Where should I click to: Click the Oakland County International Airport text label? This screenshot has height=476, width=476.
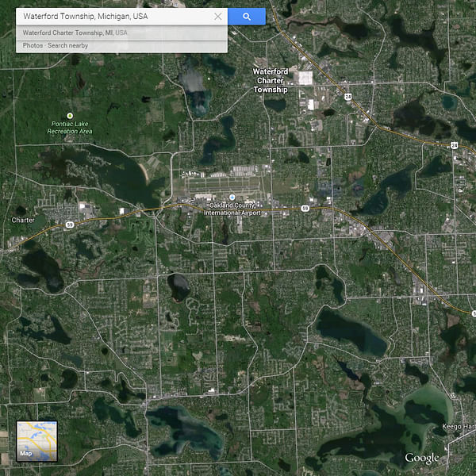[x=233, y=209]
